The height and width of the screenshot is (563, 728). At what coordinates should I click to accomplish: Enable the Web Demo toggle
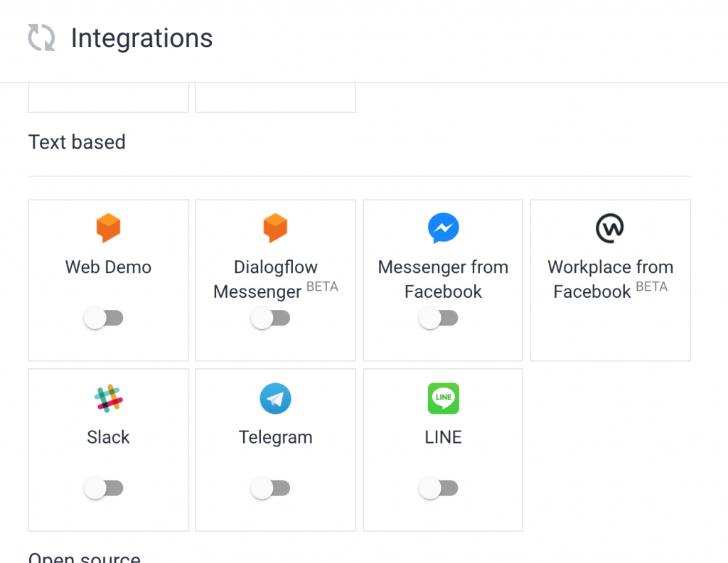point(104,318)
